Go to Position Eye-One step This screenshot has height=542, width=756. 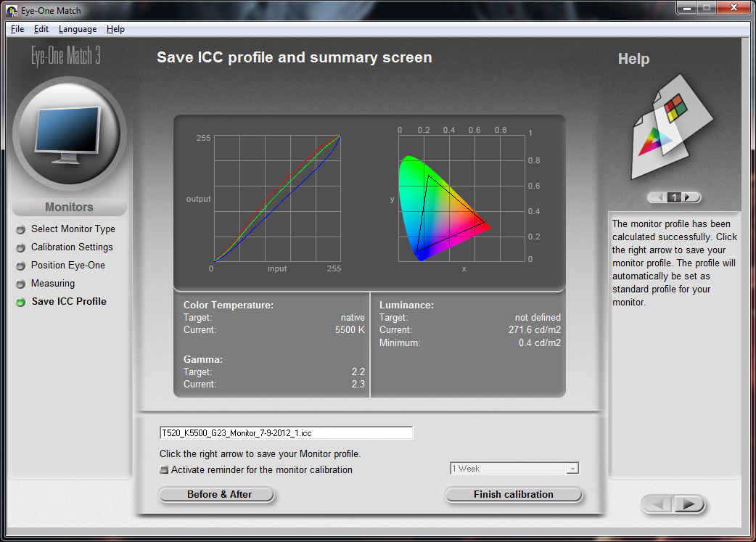point(68,266)
